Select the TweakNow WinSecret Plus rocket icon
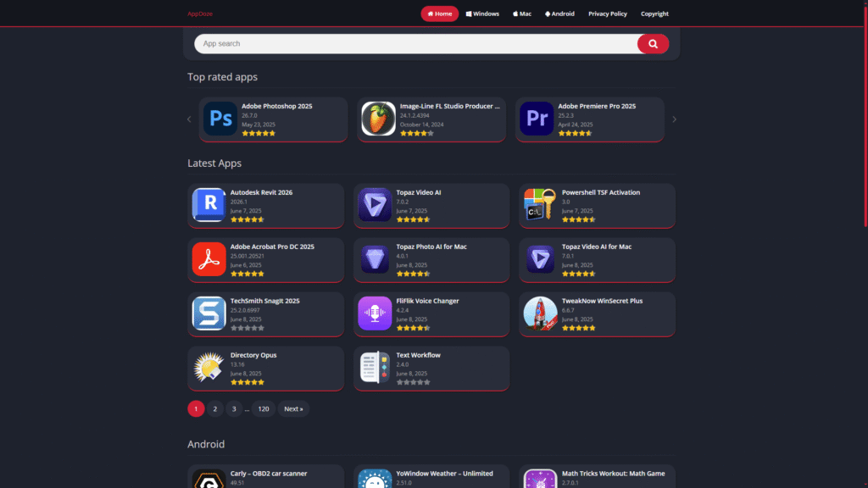 540,313
